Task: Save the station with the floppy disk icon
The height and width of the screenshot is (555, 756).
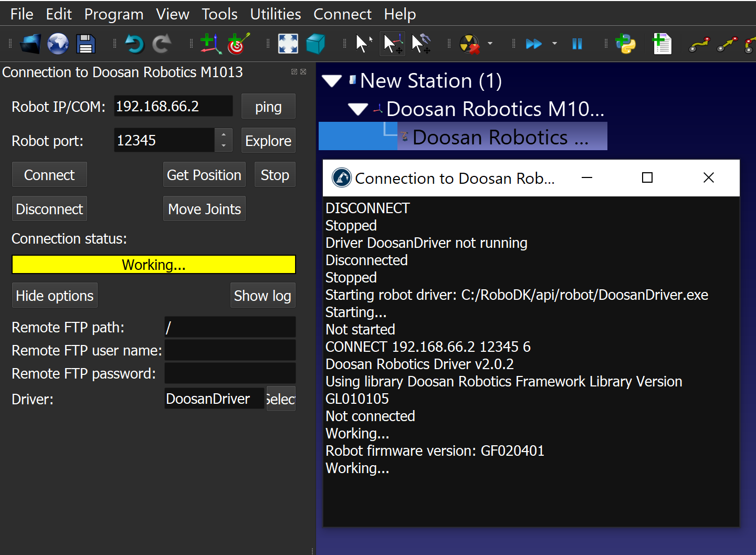Action: click(86, 44)
